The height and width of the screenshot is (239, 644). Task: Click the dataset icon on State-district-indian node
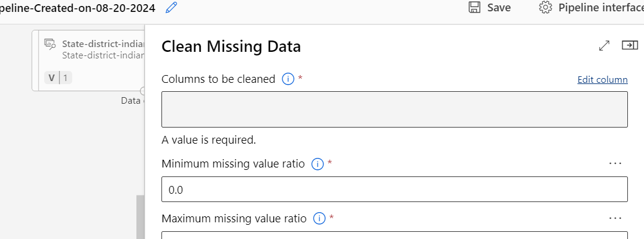[50, 44]
